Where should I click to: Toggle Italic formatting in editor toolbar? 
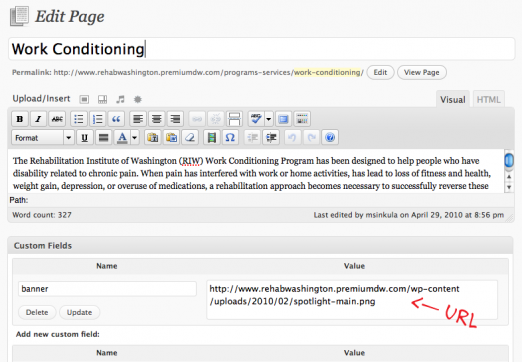click(38, 119)
